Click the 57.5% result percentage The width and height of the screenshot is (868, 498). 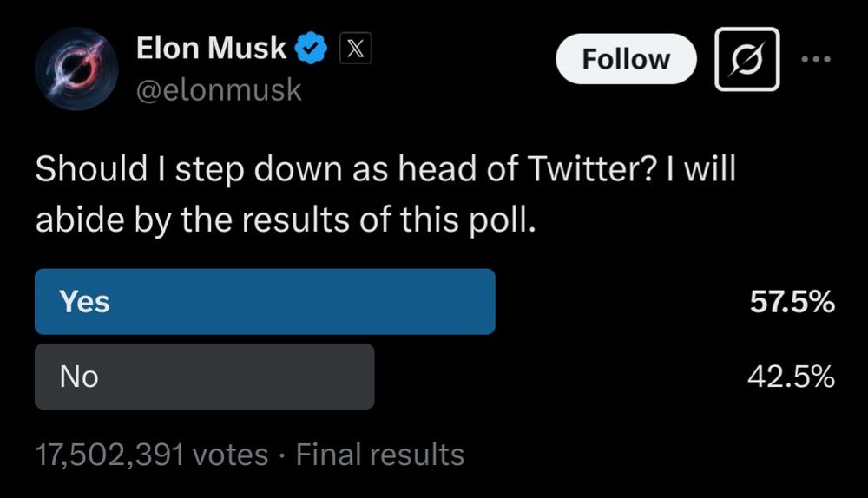[x=792, y=302]
